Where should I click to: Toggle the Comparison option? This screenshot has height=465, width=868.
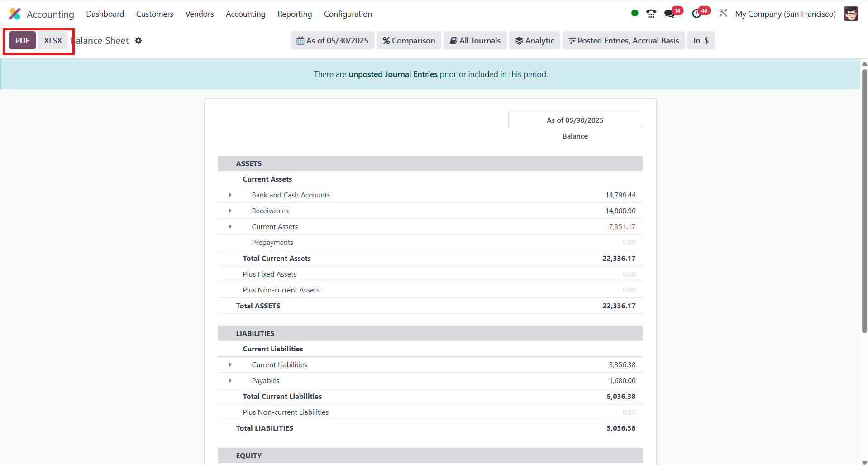[409, 40]
